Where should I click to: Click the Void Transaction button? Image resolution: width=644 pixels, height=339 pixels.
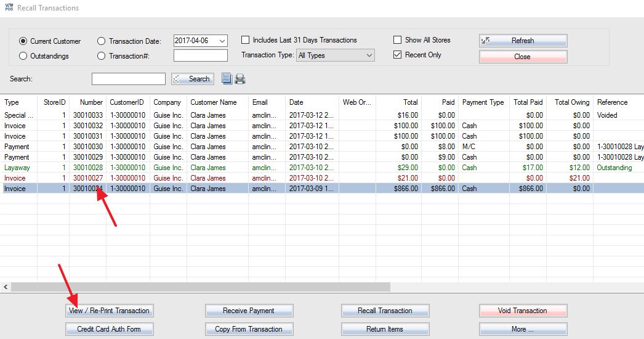click(523, 311)
